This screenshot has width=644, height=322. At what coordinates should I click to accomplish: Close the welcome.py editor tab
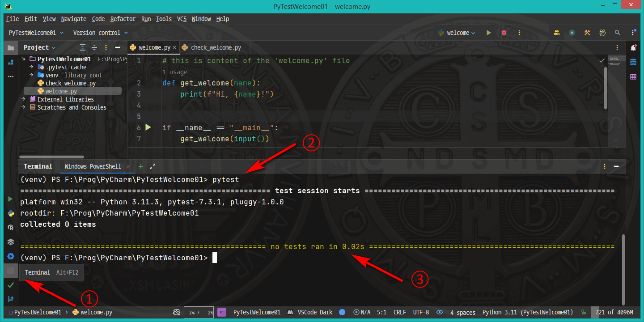pyautogui.click(x=174, y=47)
